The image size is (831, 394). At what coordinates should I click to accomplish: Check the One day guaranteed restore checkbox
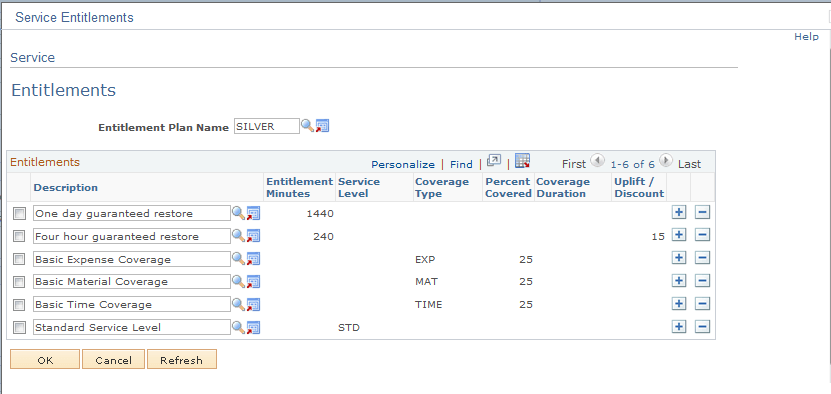click(19, 214)
